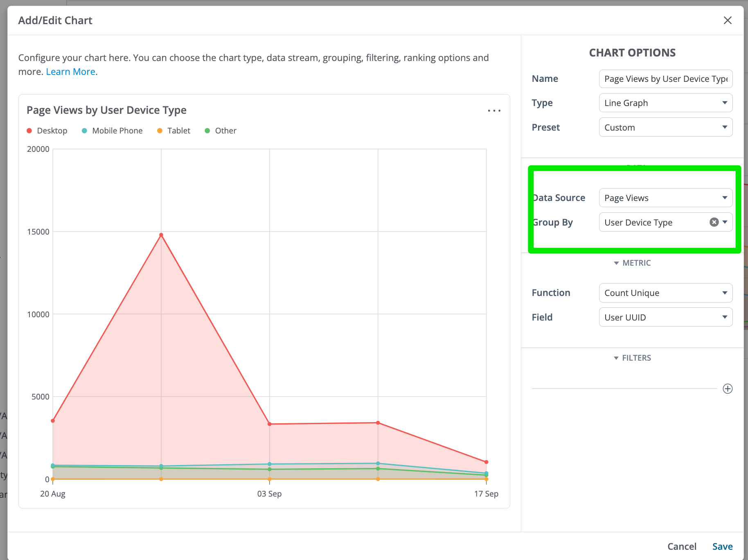
Task: Click the Function field label
Action: coord(551,293)
